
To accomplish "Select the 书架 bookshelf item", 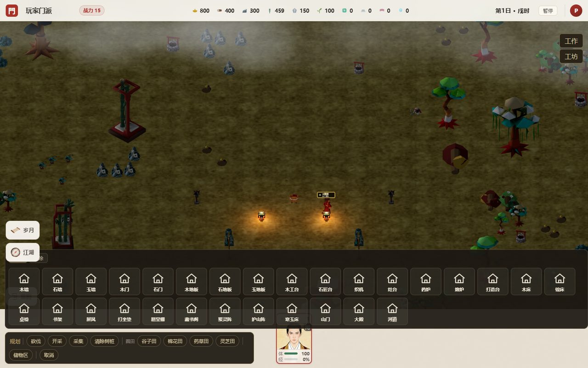I will point(57,311).
